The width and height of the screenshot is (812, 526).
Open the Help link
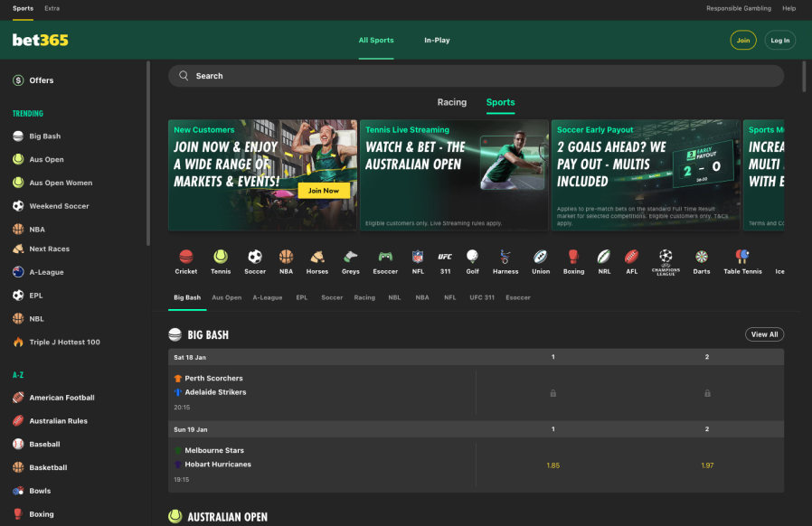(x=788, y=8)
